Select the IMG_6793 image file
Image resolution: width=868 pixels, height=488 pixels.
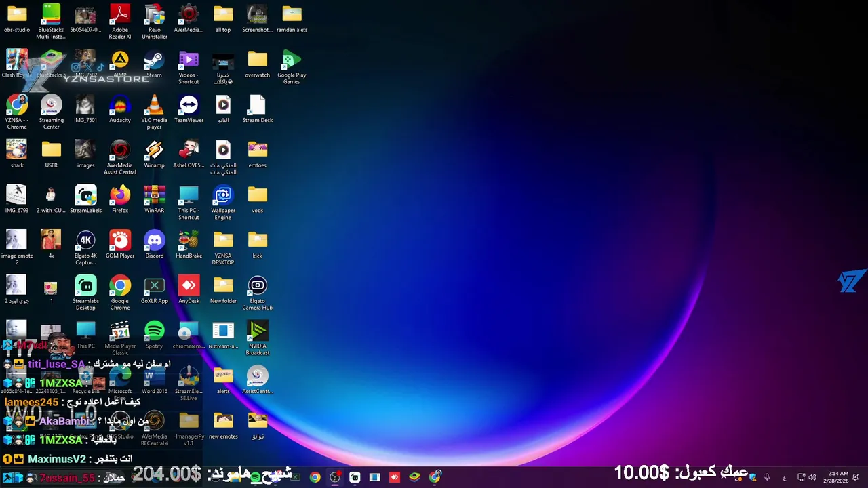(17, 199)
